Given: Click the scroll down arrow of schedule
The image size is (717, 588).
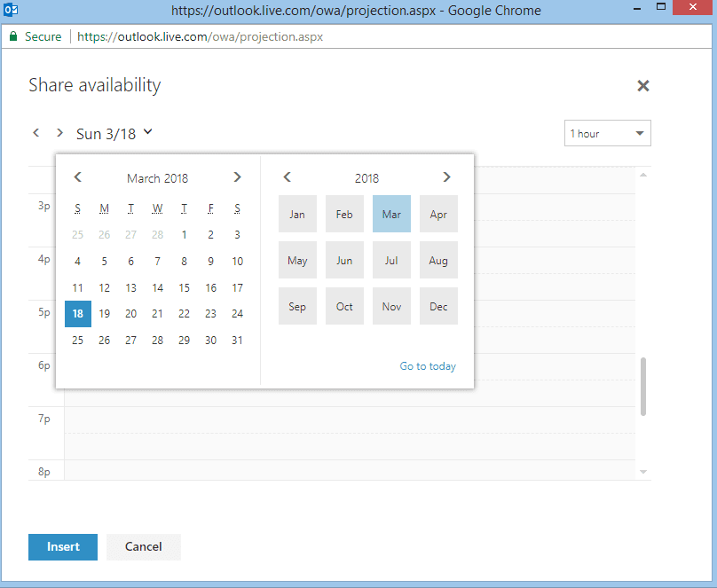Looking at the screenshot, I should tap(643, 472).
